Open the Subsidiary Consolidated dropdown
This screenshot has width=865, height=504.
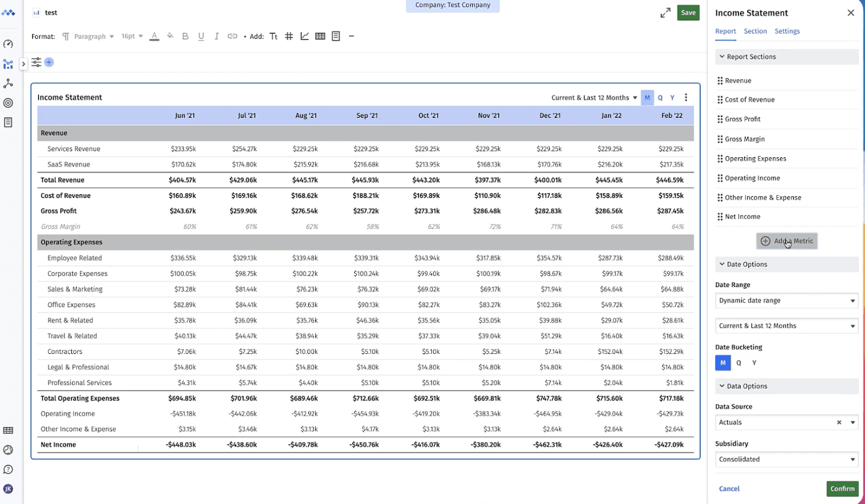[x=786, y=459]
